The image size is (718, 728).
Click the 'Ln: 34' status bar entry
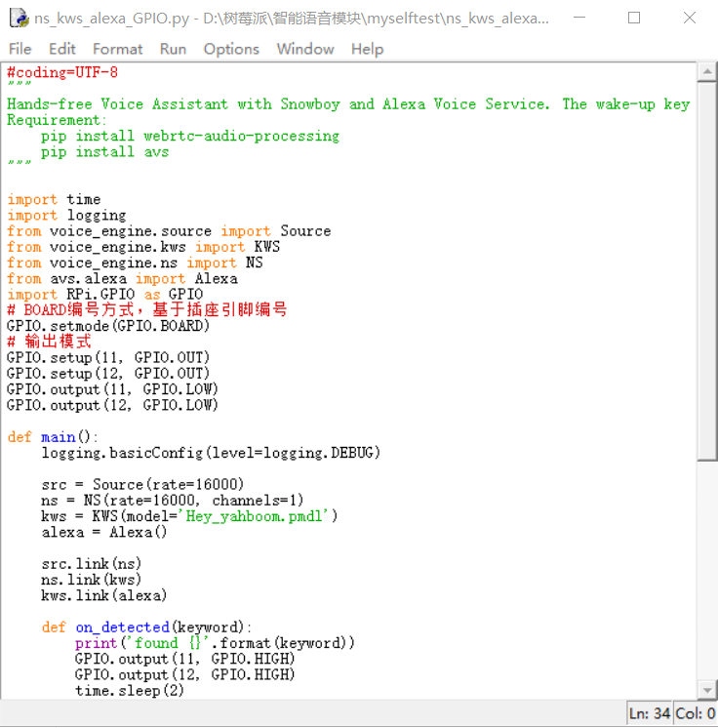(x=650, y=712)
